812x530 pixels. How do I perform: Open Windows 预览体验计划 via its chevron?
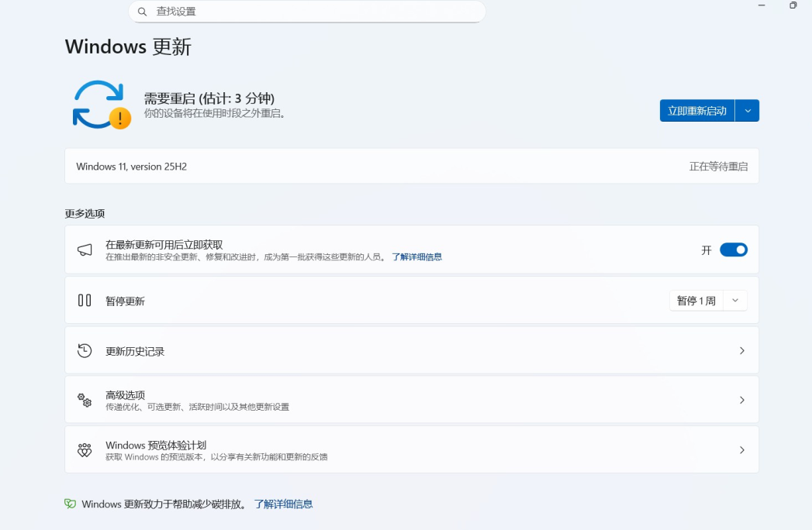[741, 449]
